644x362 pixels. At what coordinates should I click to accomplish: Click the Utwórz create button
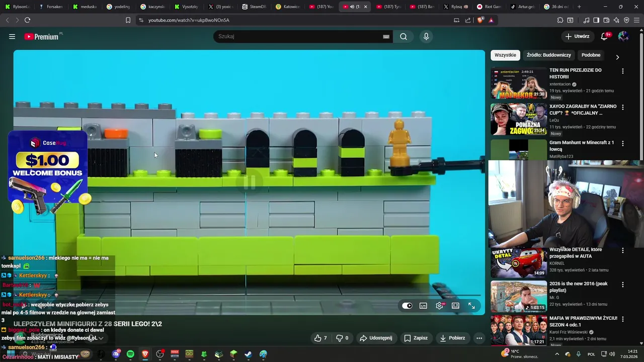pos(577,36)
